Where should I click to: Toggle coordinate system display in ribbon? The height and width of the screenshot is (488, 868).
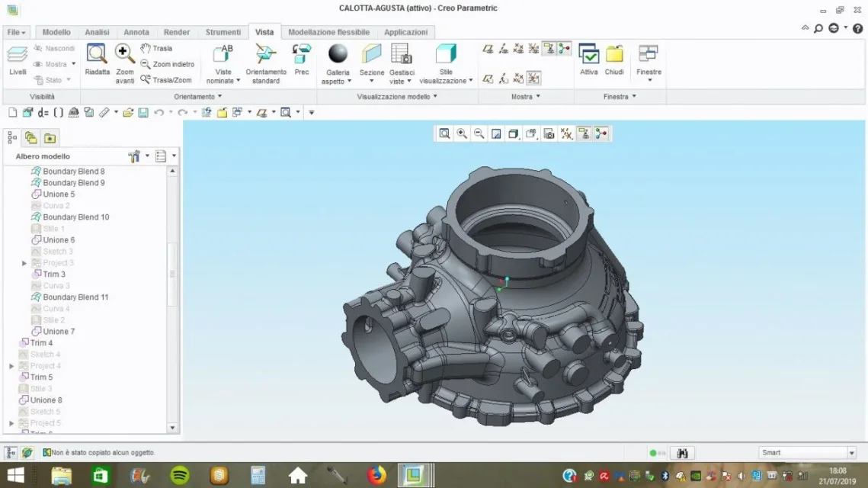(533, 49)
